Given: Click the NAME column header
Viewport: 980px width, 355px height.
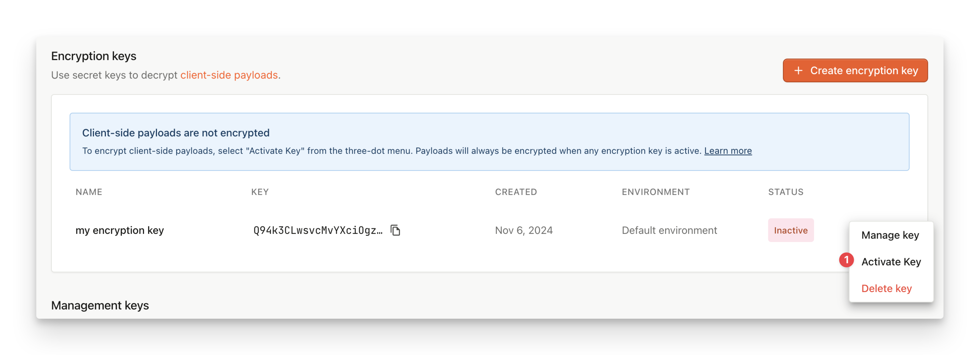Looking at the screenshot, I should 89,192.
